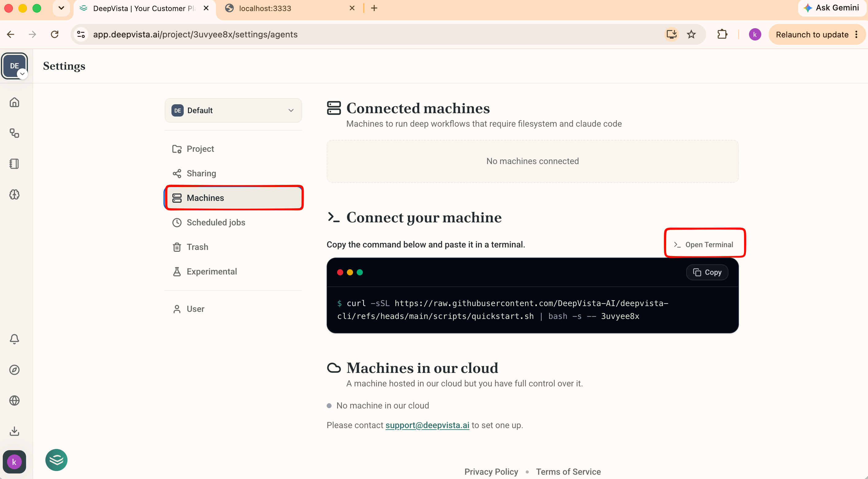Open notifications bell in sidebar
Viewport: 868px width, 479px height.
[x=14, y=339]
